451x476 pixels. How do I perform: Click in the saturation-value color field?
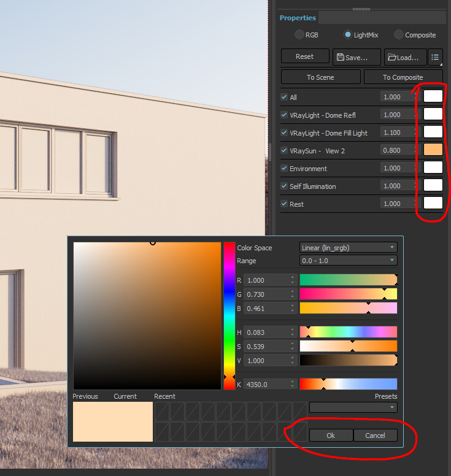click(x=147, y=316)
